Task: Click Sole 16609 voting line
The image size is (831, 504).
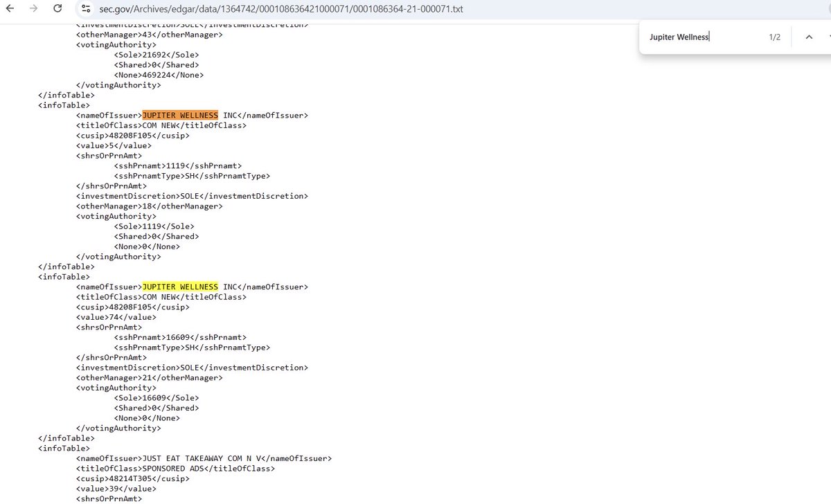Action: (x=157, y=398)
